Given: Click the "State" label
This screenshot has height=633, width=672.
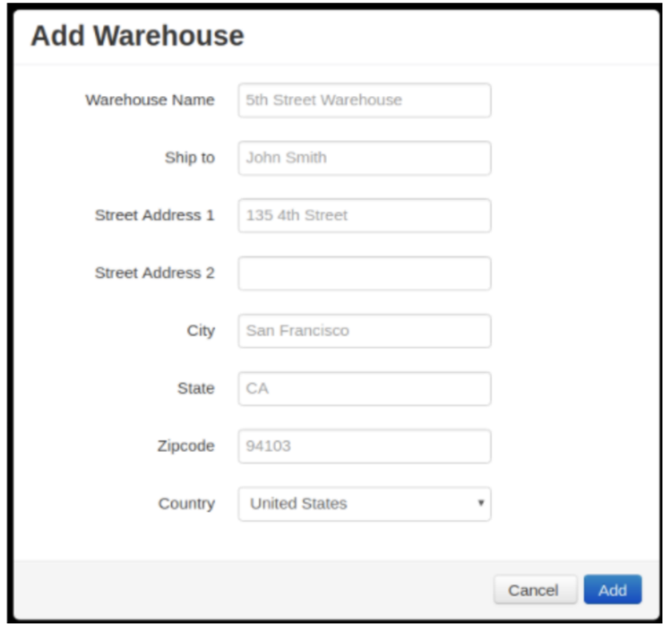Looking at the screenshot, I should [196, 388].
